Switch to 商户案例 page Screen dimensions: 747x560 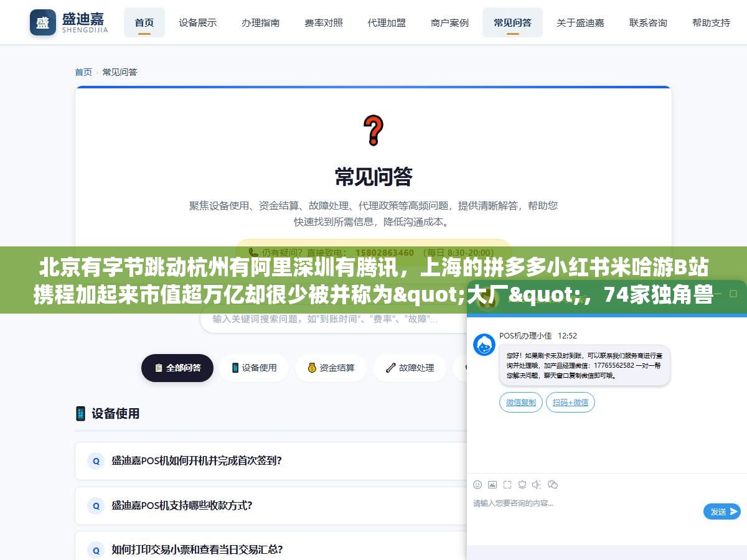[449, 22]
